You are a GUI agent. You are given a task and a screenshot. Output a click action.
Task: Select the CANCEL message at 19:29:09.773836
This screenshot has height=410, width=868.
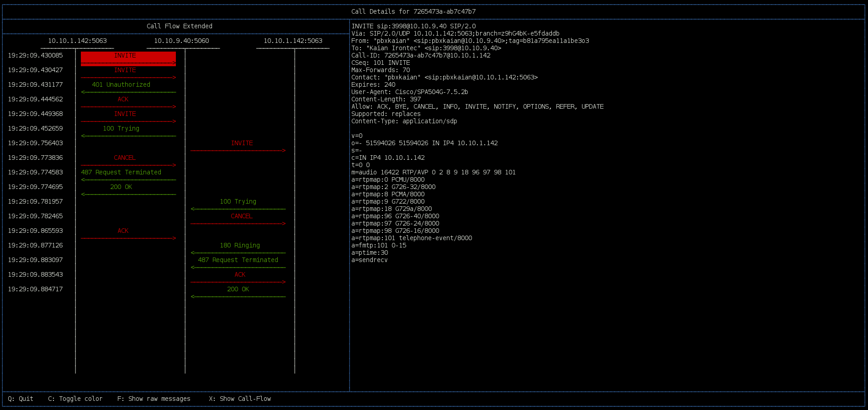point(125,158)
